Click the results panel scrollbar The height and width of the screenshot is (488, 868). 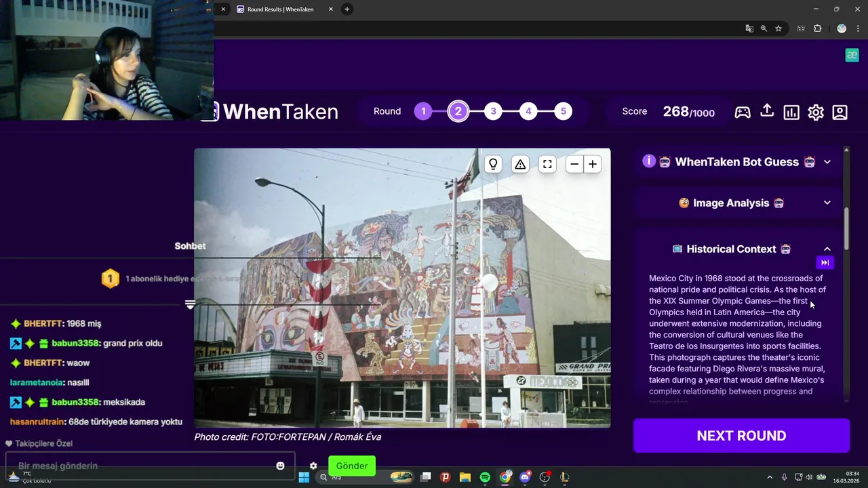(846, 228)
